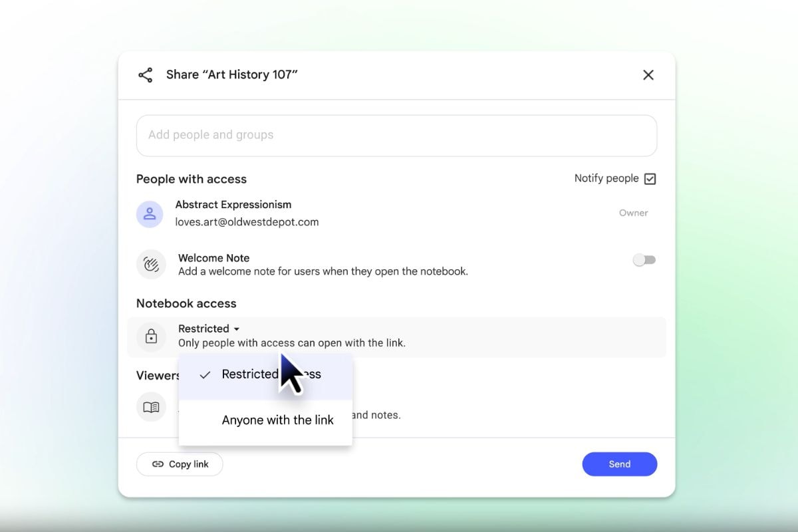Click the open book icon under Viewers
Image resolution: width=798 pixels, height=532 pixels.
point(151,407)
